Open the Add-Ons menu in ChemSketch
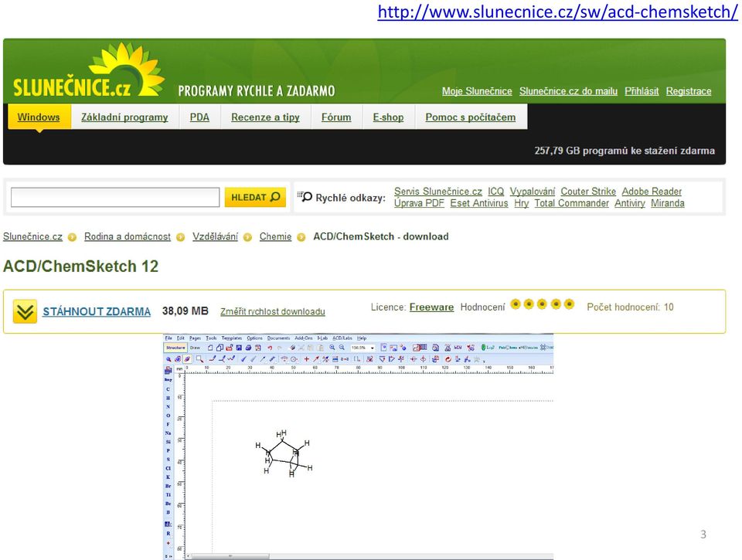Viewport: 742px width, 560px height. pyautogui.click(x=304, y=338)
